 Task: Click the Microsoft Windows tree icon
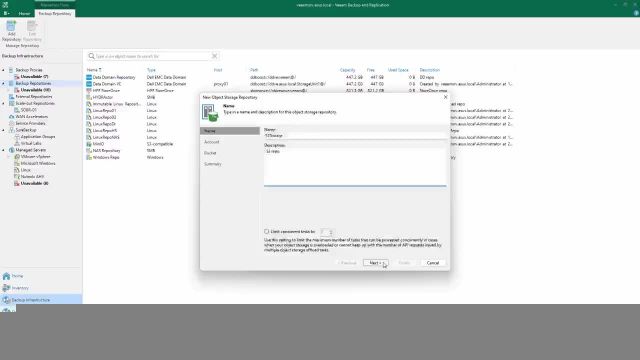click(17, 163)
